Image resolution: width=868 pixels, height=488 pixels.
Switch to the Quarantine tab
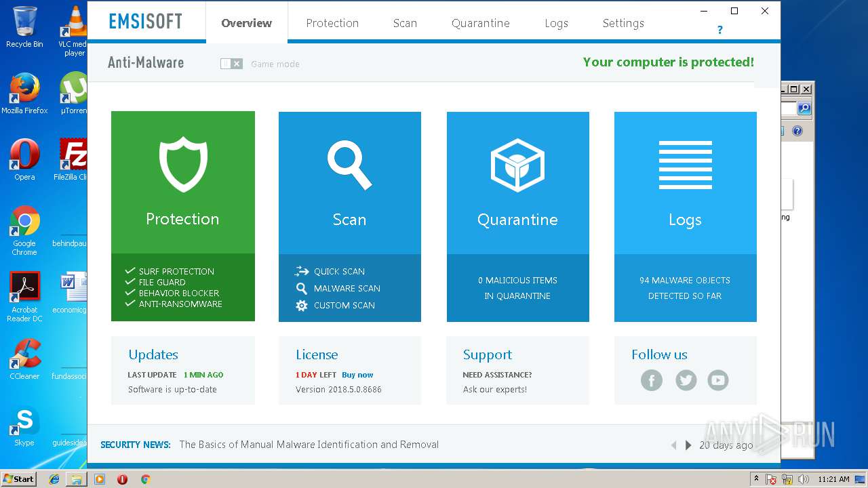point(481,23)
